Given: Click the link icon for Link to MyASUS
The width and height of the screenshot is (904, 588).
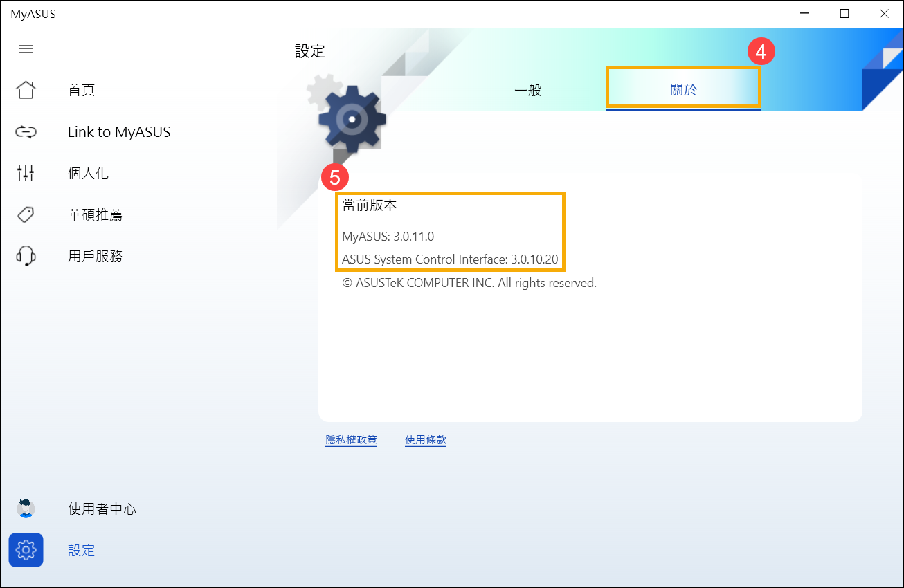Looking at the screenshot, I should [26, 131].
